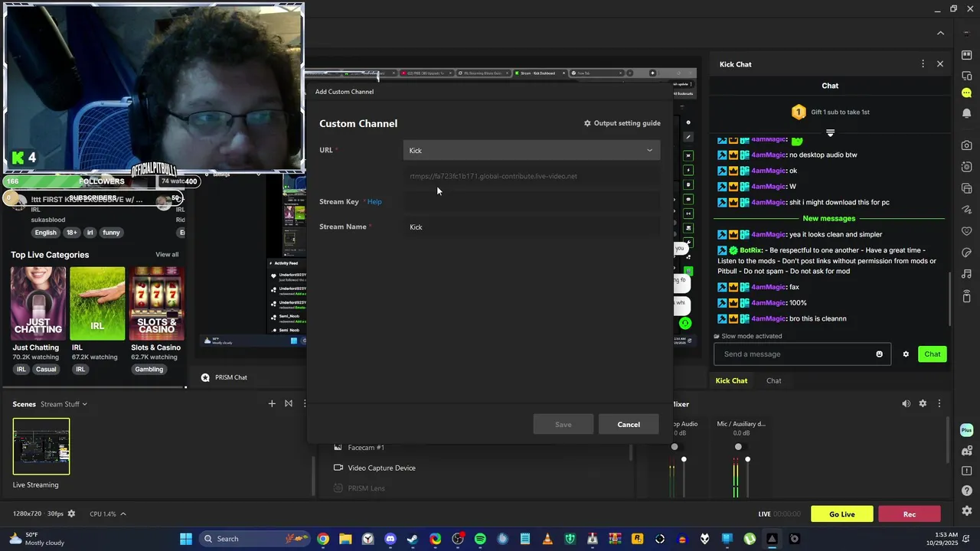The image size is (980, 551).
Task: Open chat settings gear beside Chat button
Action: (x=906, y=354)
